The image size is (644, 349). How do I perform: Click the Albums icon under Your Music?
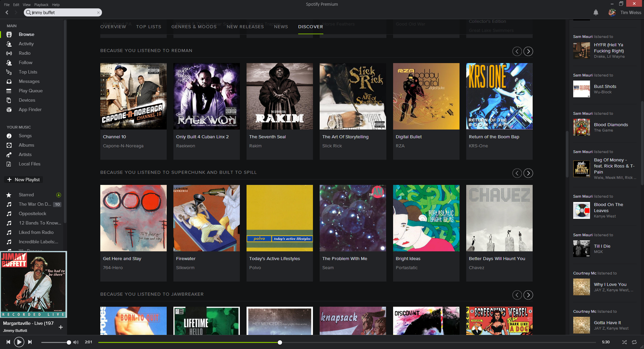tap(9, 145)
